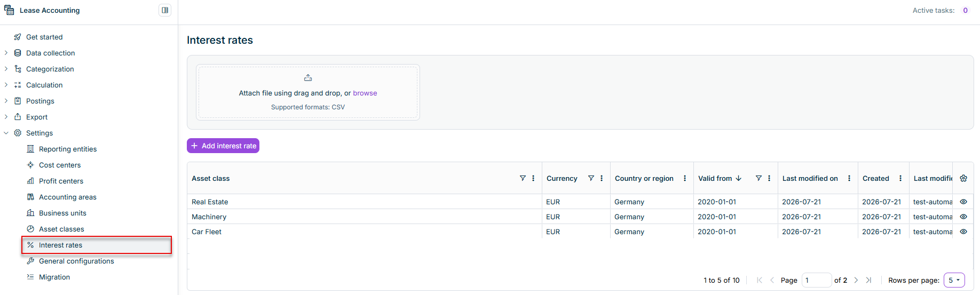The image size is (980, 295).
Task: Open the Asset classes settings page
Action: click(61, 229)
